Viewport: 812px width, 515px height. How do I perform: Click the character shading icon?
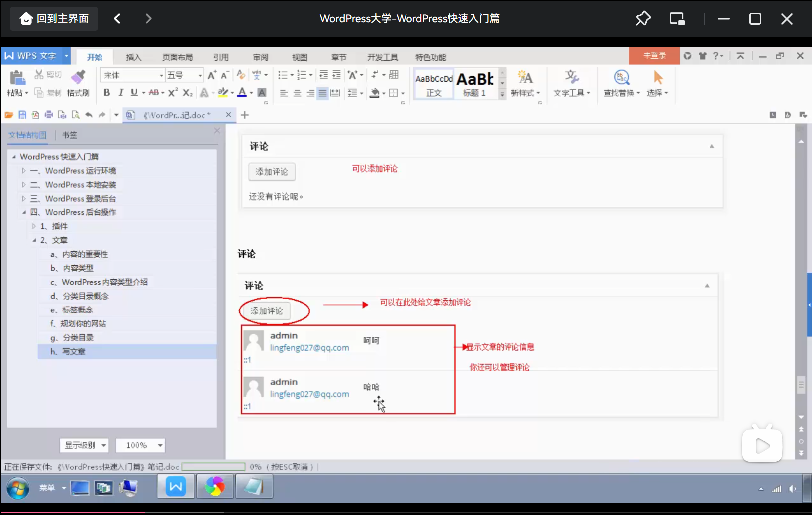tap(262, 92)
